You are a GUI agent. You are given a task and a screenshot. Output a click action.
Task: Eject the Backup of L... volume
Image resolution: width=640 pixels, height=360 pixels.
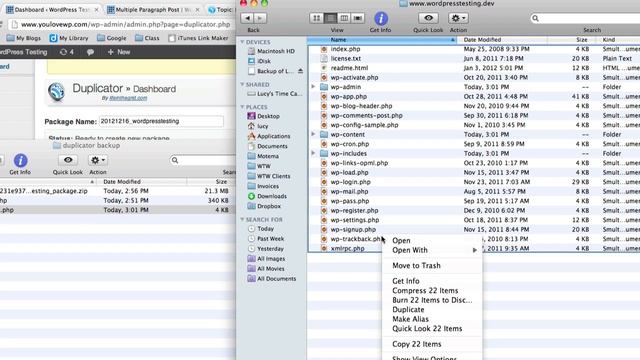pyautogui.click(x=300, y=71)
